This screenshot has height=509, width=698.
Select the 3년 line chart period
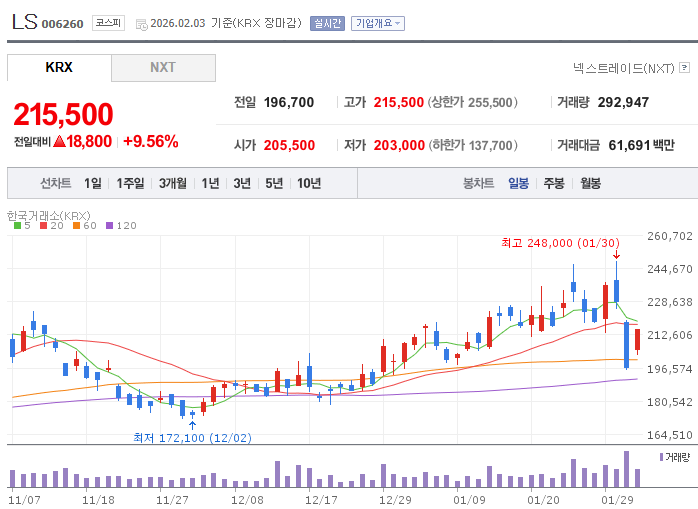tap(242, 183)
